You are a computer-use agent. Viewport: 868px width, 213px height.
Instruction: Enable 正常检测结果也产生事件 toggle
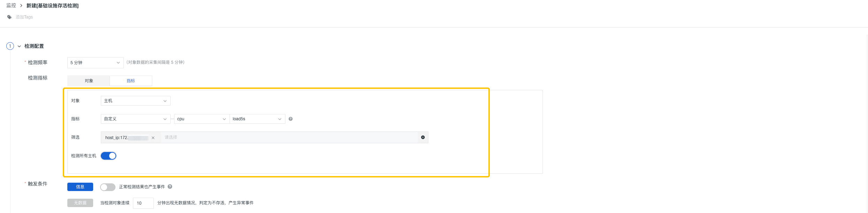(107, 187)
